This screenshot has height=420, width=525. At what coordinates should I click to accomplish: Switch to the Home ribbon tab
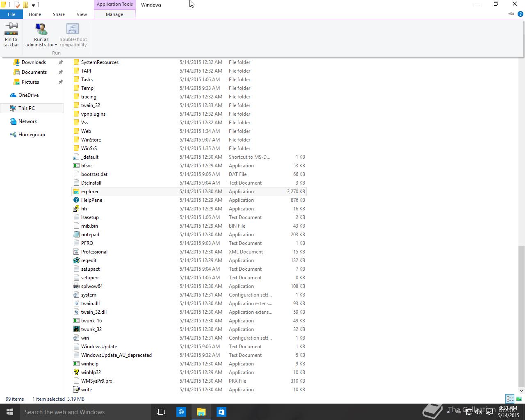coord(35,14)
